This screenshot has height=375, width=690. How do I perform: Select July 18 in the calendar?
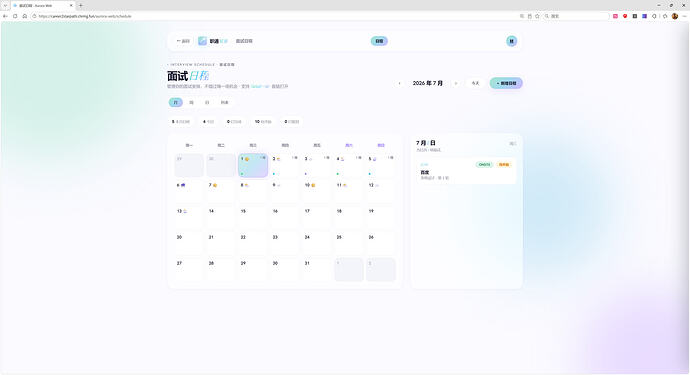click(x=349, y=217)
